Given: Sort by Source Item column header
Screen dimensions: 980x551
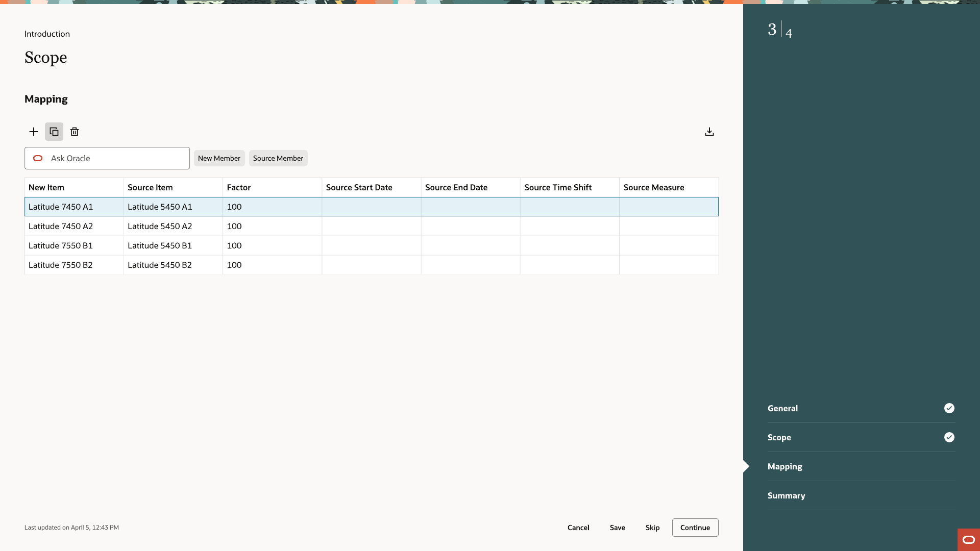Looking at the screenshot, I should (x=173, y=187).
